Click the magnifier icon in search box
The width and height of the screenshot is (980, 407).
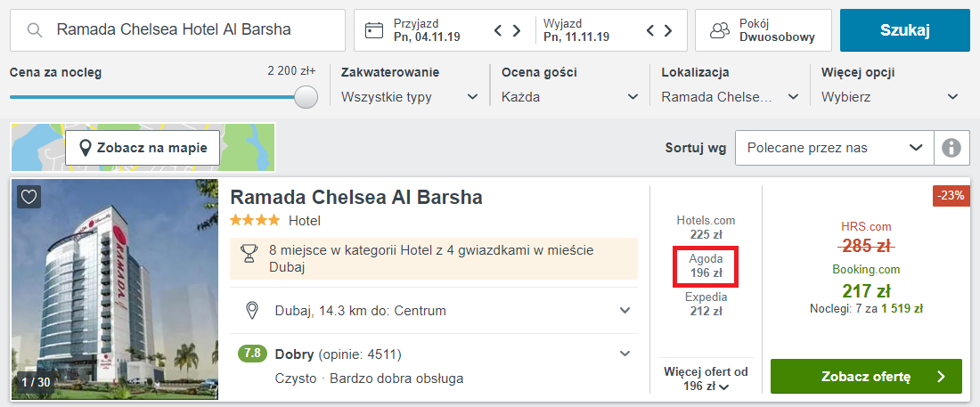36,30
